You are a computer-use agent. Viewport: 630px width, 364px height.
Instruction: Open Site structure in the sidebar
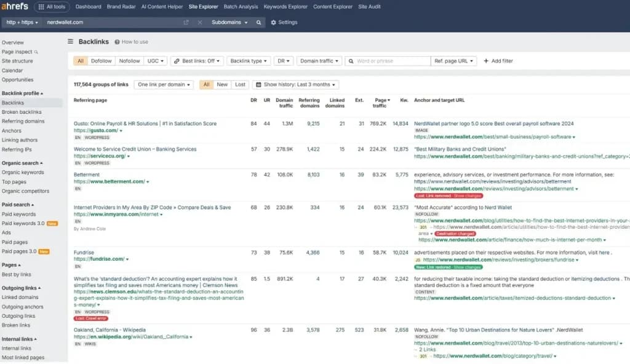click(x=17, y=61)
